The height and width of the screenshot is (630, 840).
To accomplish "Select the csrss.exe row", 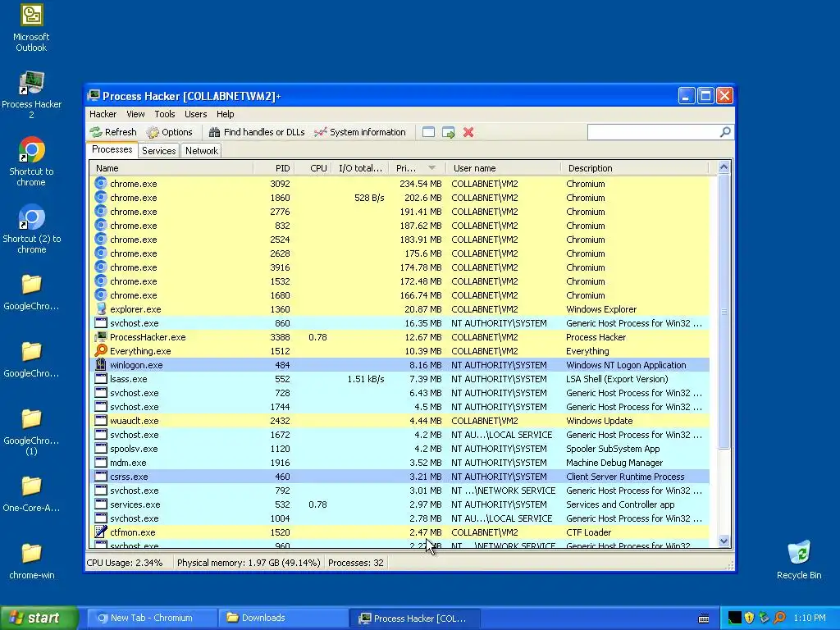I will [399, 477].
